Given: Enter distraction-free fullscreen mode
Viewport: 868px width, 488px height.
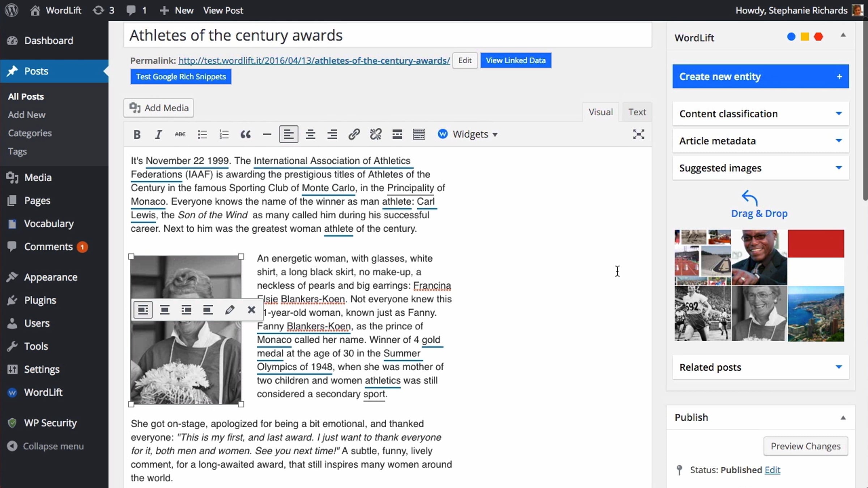Looking at the screenshot, I should pyautogui.click(x=638, y=134).
